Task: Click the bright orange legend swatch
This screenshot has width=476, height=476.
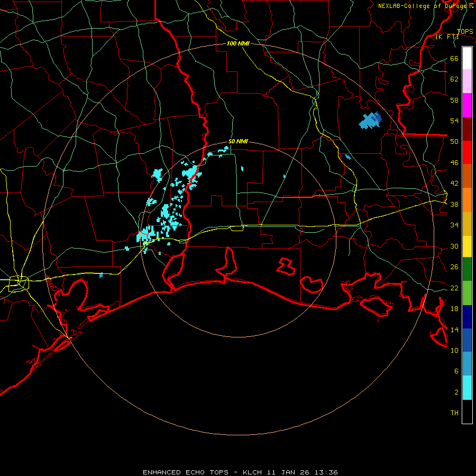Action: point(467,200)
